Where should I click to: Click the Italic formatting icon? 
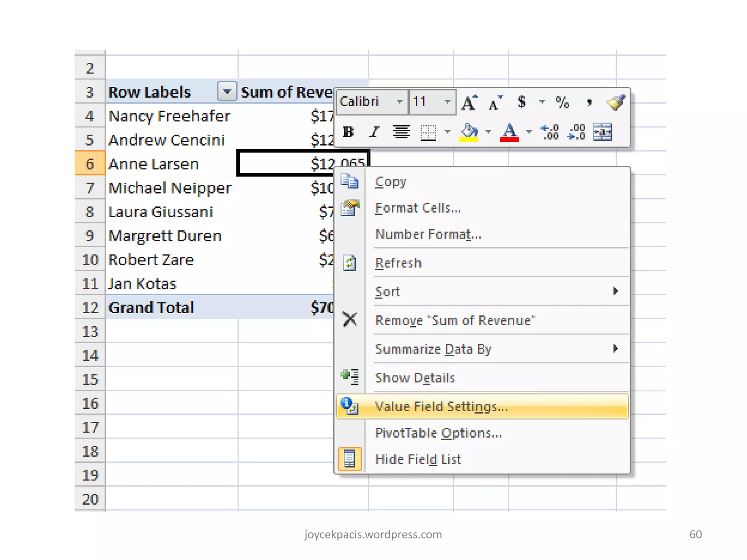pyautogui.click(x=374, y=132)
